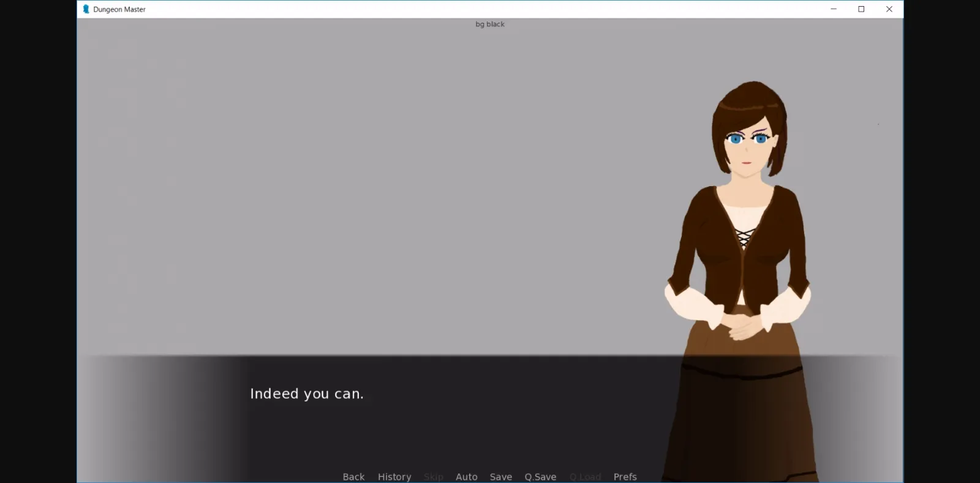980x483 pixels.
Task: Maximize the game window
Action: tap(861, 9)
